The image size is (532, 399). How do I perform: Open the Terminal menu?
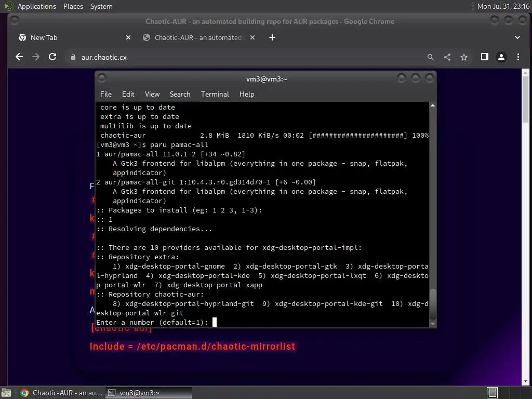[215, 95]
